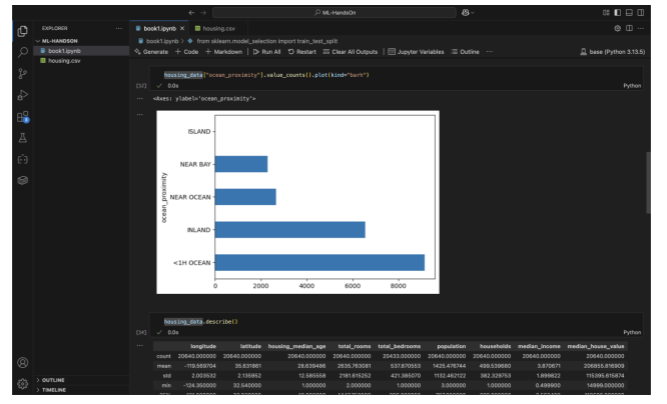Open output ellipsis beside describe table
This screenshot has height=404, width=667.
tap(140, 346)
